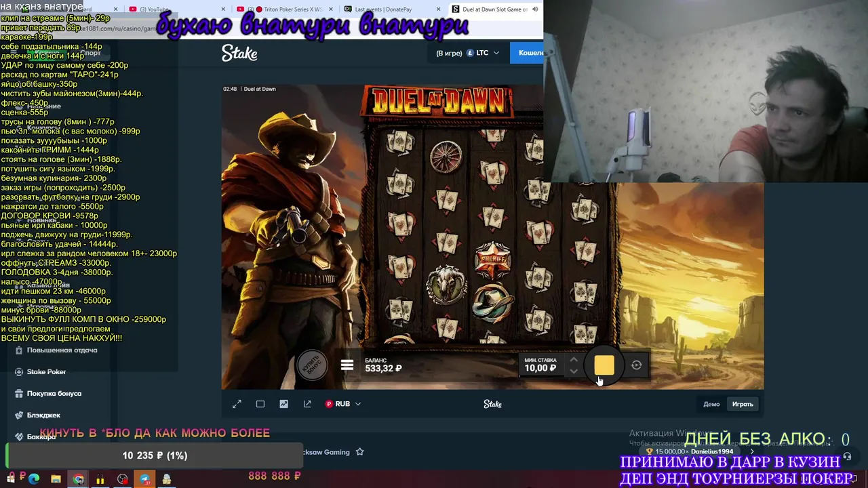868x488 pixels.
Task: Expand the RUB currency dropdown
Action: [343, 404]
